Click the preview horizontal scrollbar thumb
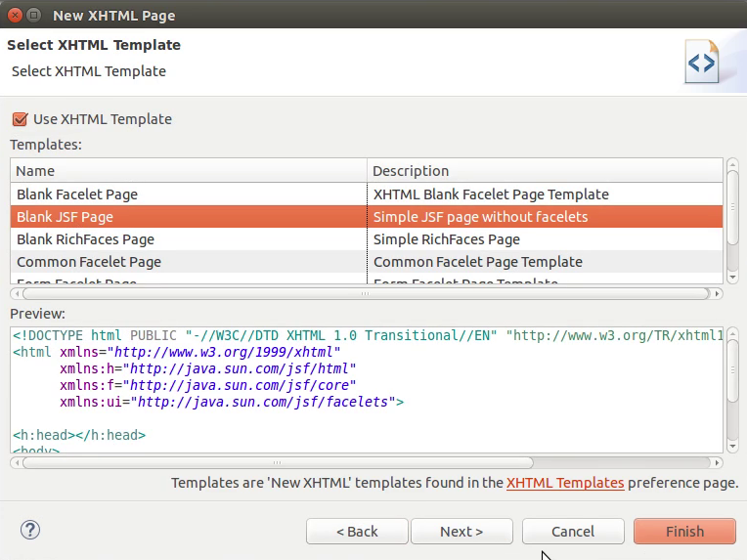The width and height of the screenshot is (747, 560). 278,462
